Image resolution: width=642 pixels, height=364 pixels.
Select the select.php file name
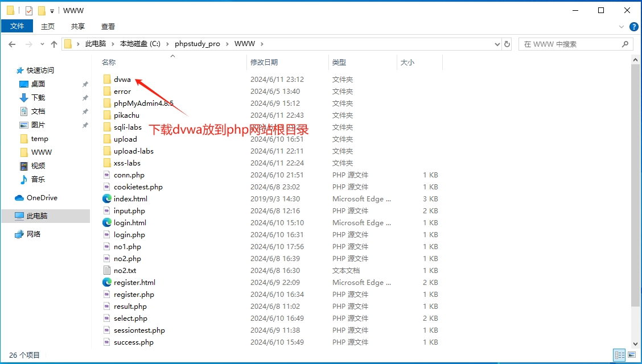point(130,318)
